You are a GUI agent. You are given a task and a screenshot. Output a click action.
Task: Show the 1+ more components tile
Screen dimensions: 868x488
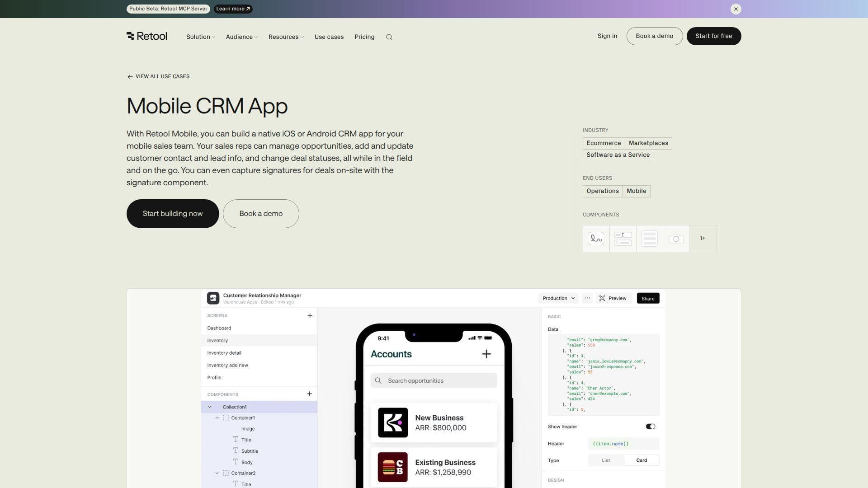click(x=703, y=239)
